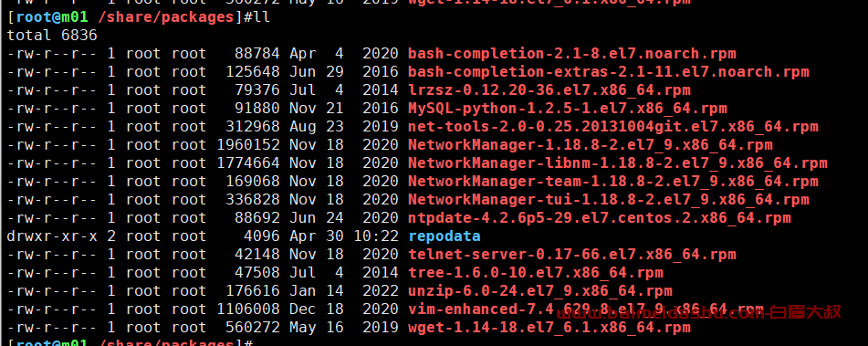Click the bash-completion-2.1-8.el7.noarch.rpm filename
868x346 pixels.
(x=572, y=54)
